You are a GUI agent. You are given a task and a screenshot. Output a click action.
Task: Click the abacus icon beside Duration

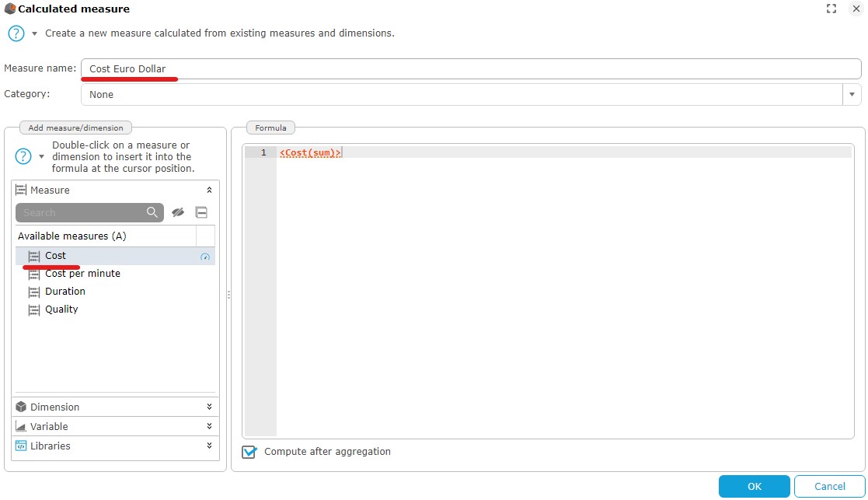33,292
